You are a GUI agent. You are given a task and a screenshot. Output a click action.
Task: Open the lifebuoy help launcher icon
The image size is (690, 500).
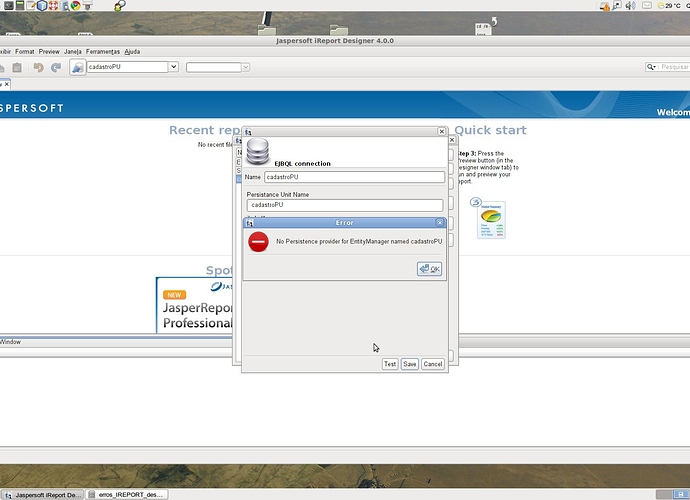[53, 5]
